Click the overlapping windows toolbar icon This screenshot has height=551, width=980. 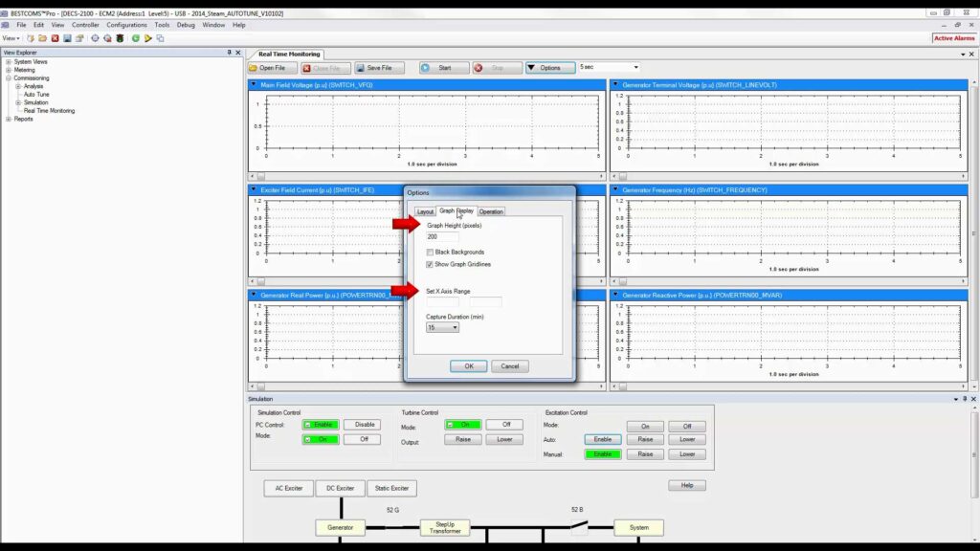(160, 38)
